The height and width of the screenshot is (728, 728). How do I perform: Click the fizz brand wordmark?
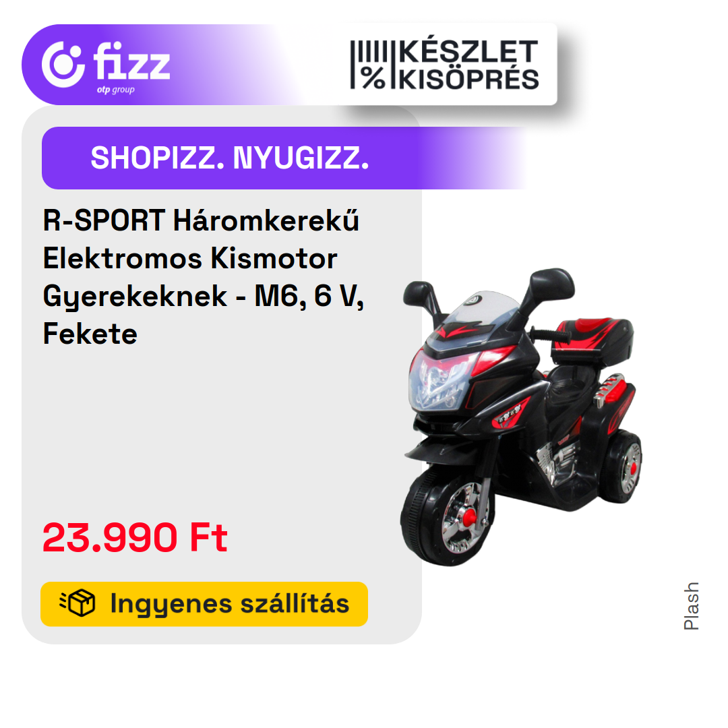click(x=132, y=61)
